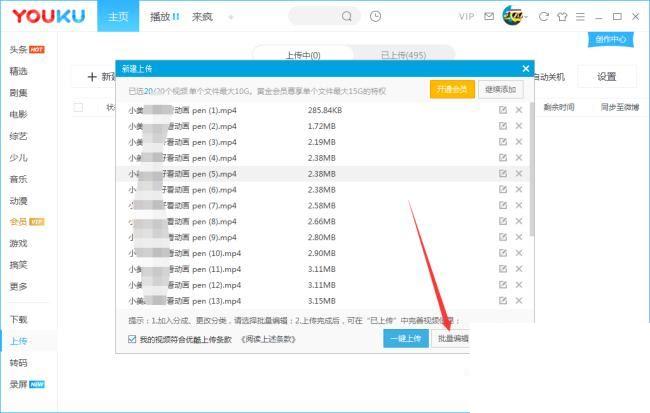
Task: Go to the 主页 tab
Action: [x=118, y=17]
